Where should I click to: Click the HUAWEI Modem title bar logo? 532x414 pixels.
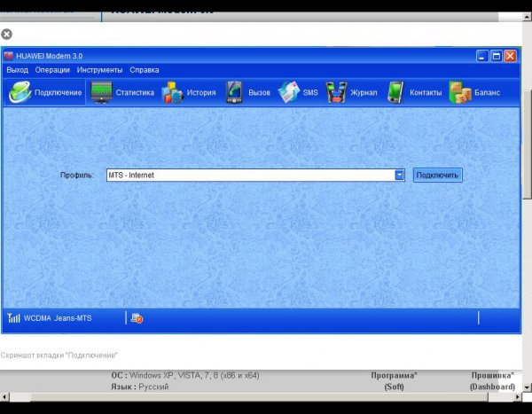[x=9, y=56]
